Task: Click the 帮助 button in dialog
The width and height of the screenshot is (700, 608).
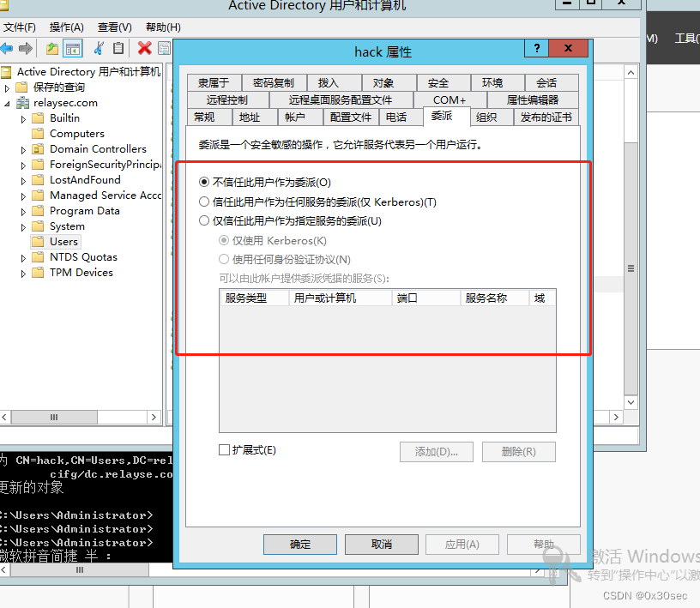Action: click(x=544, y=545)
